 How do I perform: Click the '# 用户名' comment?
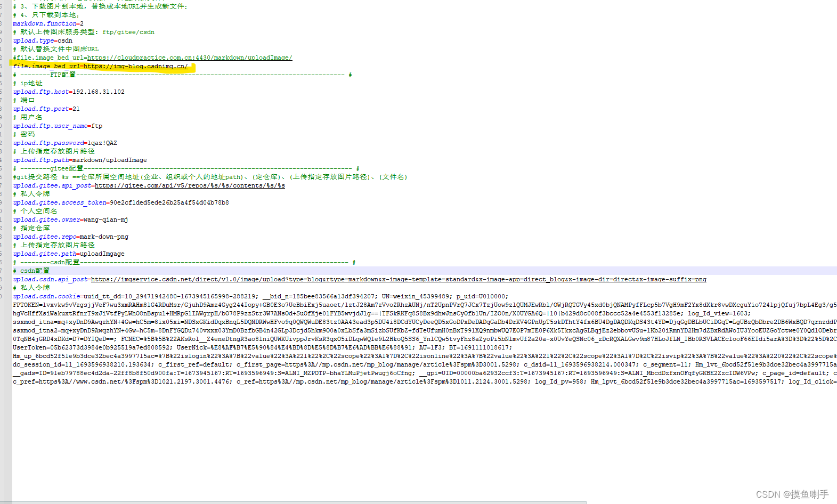click(x=28, y=117)
